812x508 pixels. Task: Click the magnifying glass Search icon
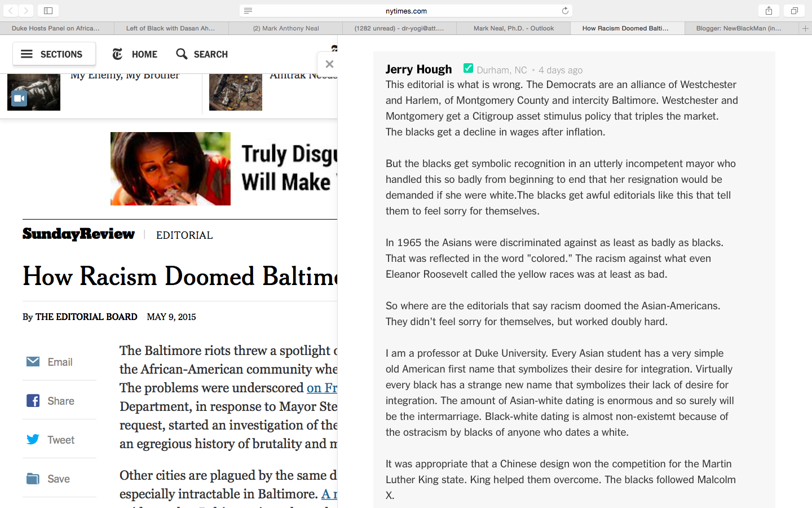click(182, 54)
